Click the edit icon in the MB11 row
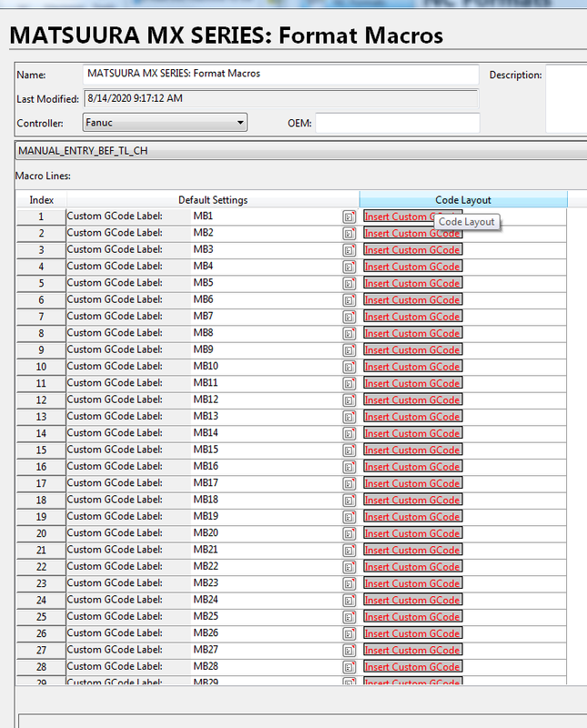 tap(349, 384)
